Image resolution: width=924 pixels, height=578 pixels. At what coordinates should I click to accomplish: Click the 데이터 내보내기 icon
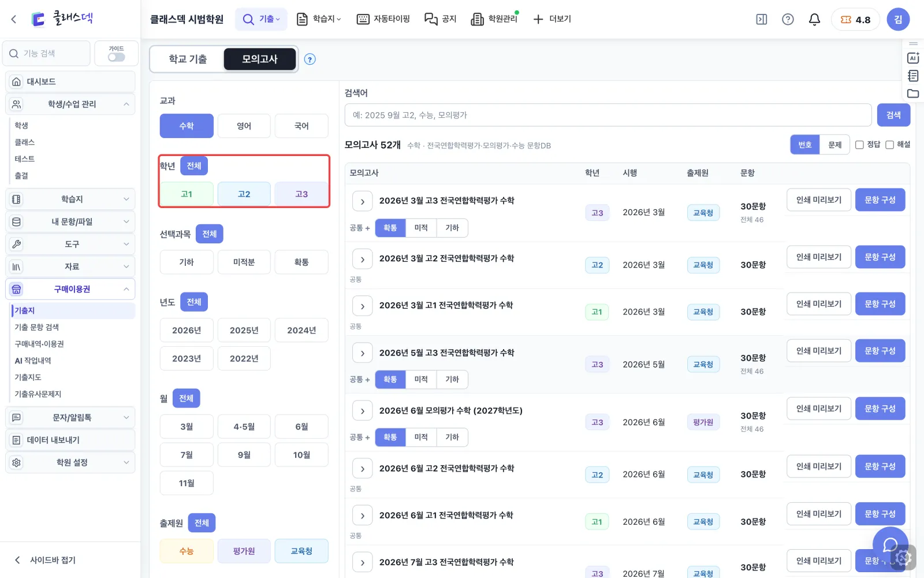point(17,440)
